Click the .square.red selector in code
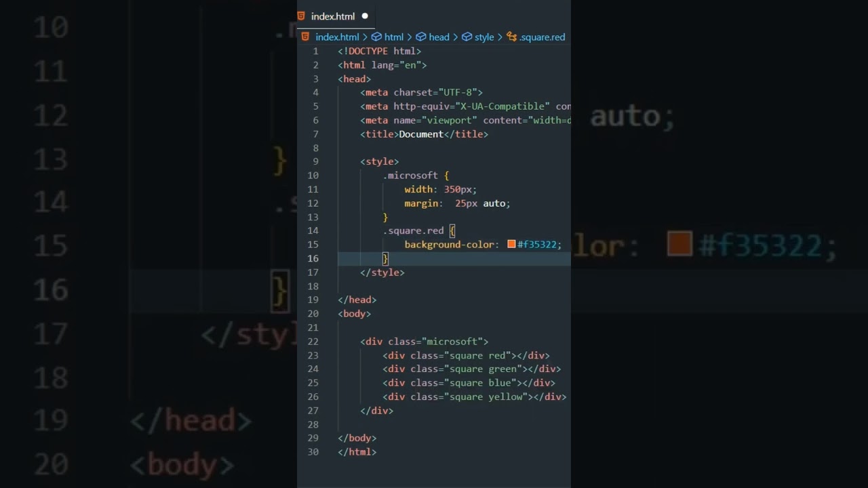 pyautogui.click(x=413, y=230)
